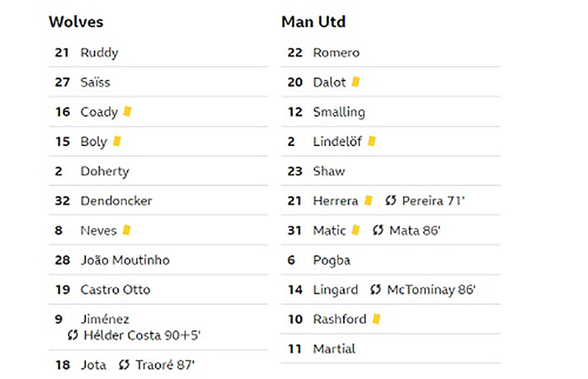This screenshot has width=588, height=379.
Task: Click the yellow card next to Herrera
Action: tap(369, 200)
